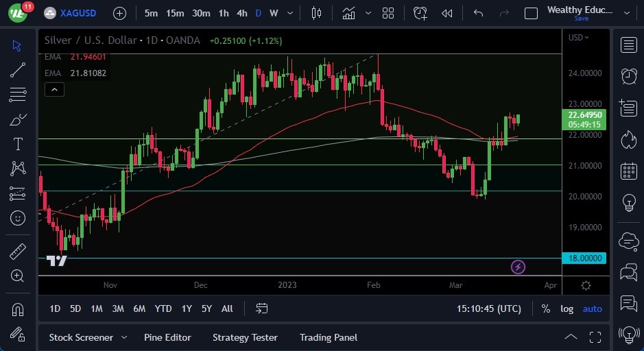Show All available data range

click(227, 308)
